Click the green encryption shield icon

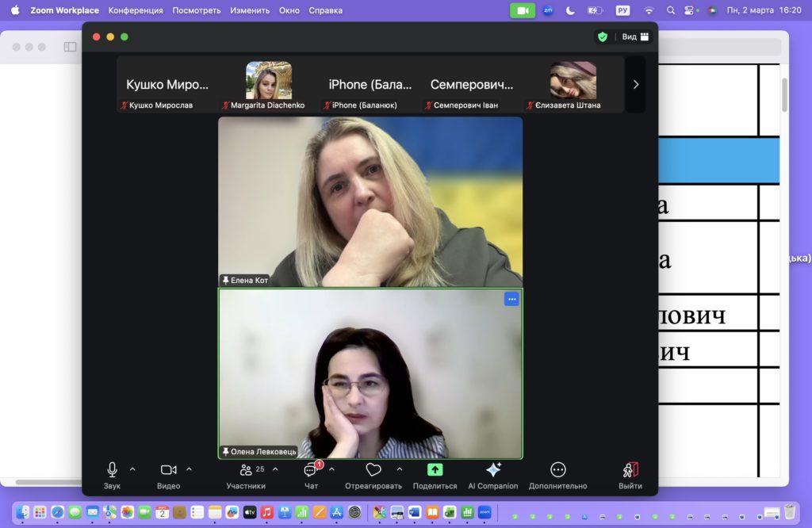(603, 36)
